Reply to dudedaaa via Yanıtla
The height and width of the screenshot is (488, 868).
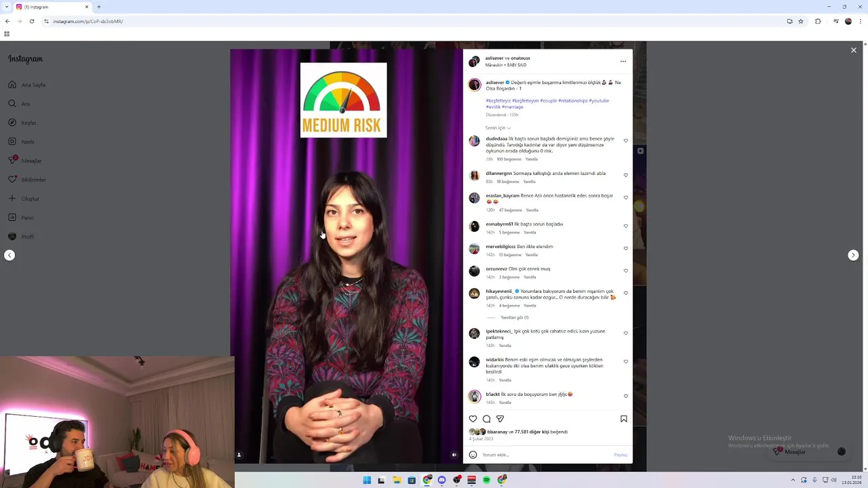coord(532,159)
